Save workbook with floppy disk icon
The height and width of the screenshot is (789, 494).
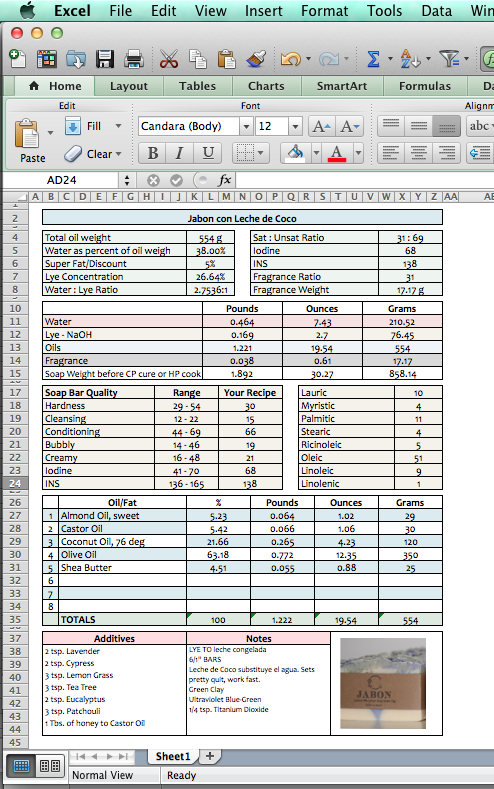click(105, 59)
